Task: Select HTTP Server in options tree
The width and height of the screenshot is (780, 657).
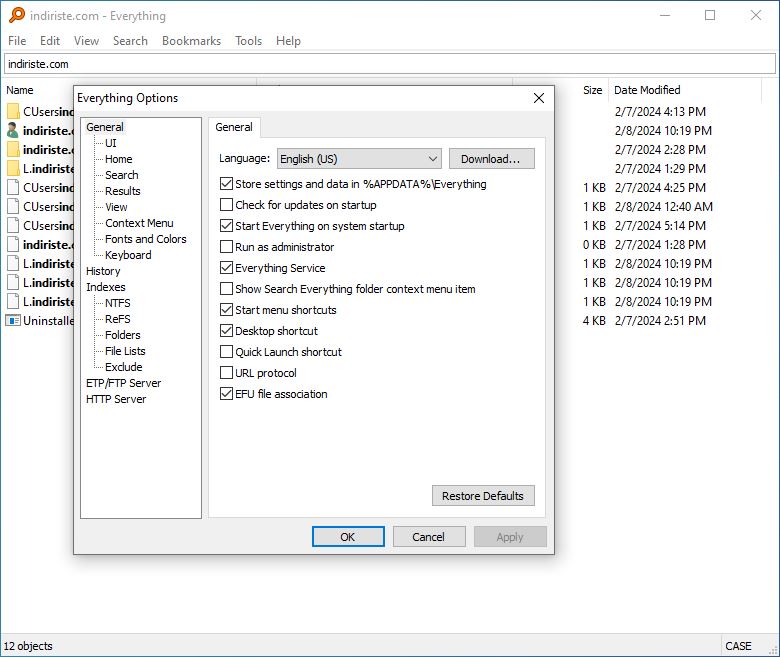Action: point(116,399)
